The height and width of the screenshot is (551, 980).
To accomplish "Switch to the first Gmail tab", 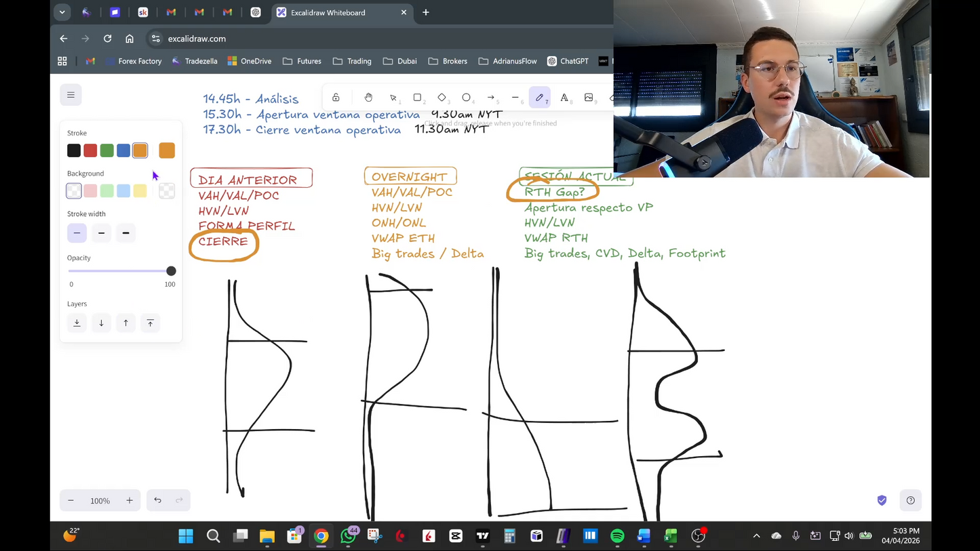I will point(171,12).
